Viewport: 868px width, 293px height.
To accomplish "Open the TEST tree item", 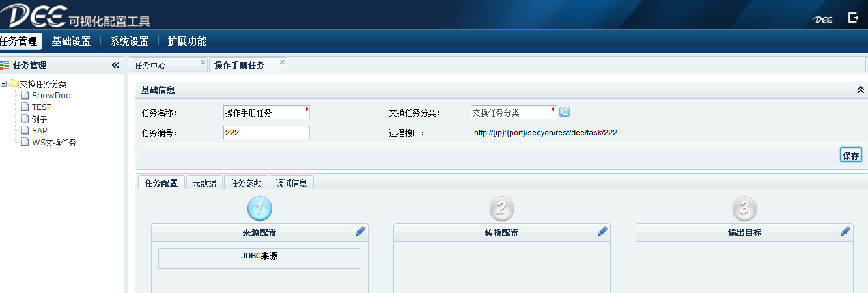I will (42, 107).
